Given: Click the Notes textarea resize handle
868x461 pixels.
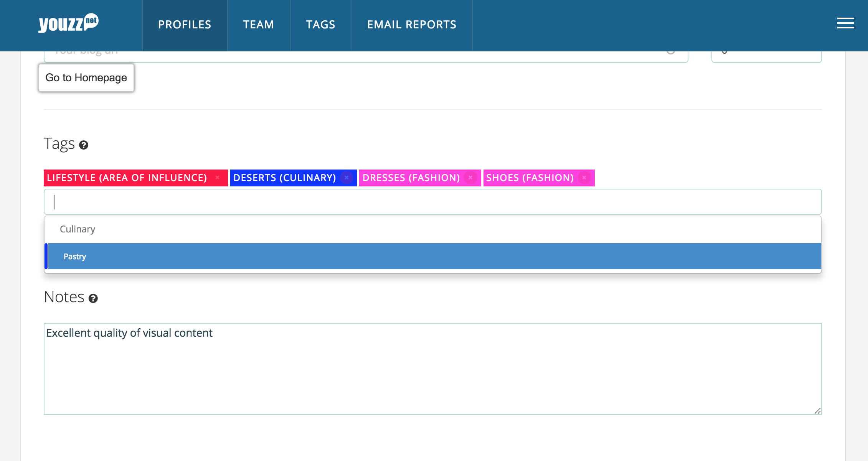Looking at the screenshot, I should (817, 411).
